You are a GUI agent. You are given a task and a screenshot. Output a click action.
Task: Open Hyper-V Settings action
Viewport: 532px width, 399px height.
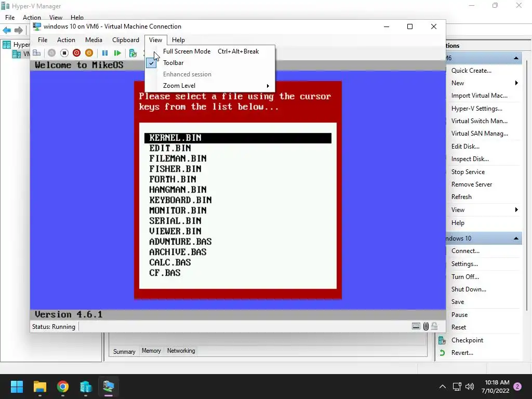pyautogui.click(x=477, y=109)
